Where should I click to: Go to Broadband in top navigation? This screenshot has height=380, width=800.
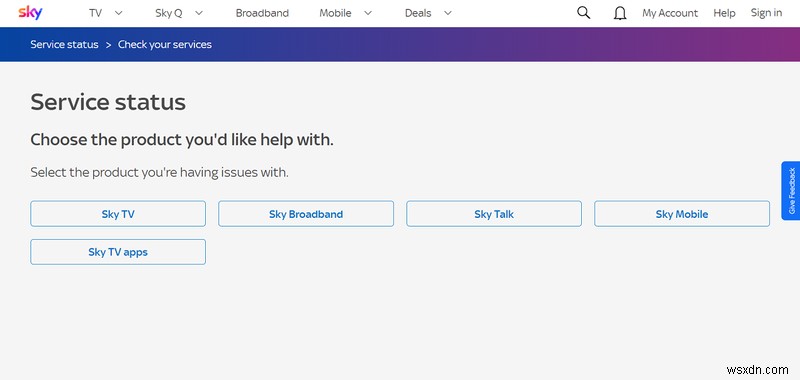coord(262,13)
